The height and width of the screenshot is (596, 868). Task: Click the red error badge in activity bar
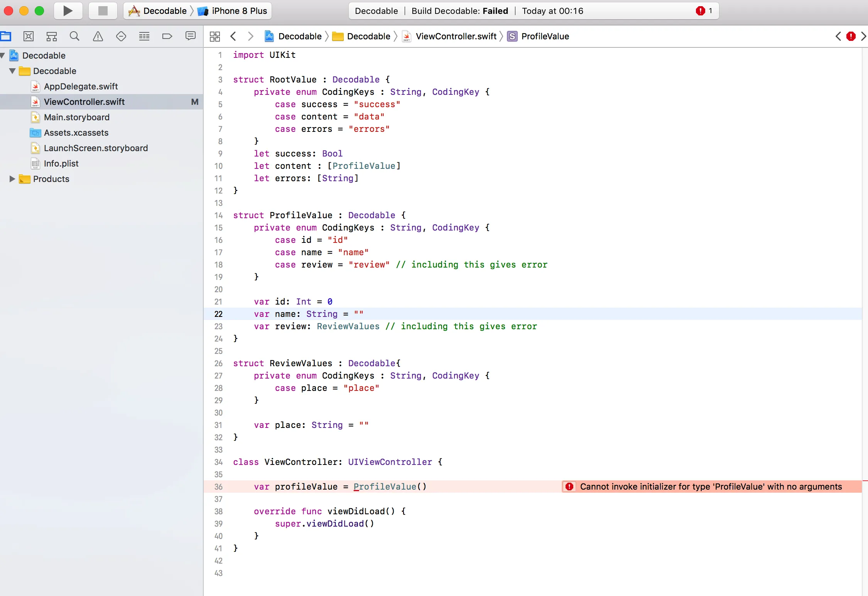point(700,11)
